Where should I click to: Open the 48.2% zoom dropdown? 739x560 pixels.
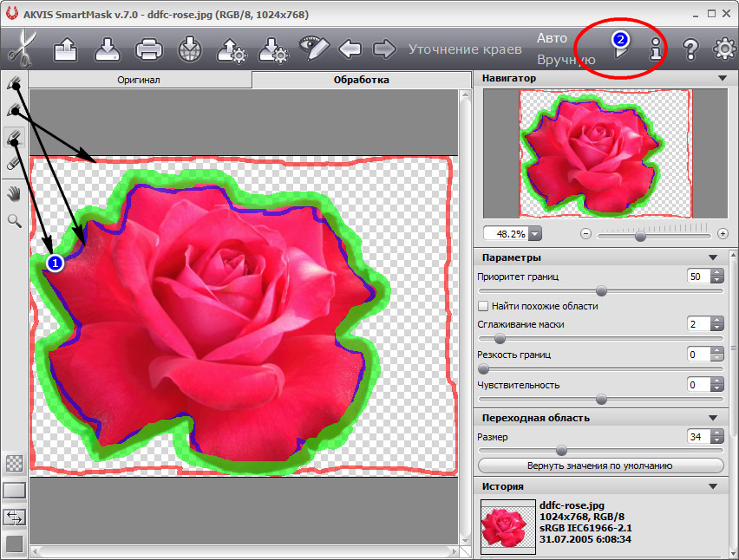tap(534, 234)
